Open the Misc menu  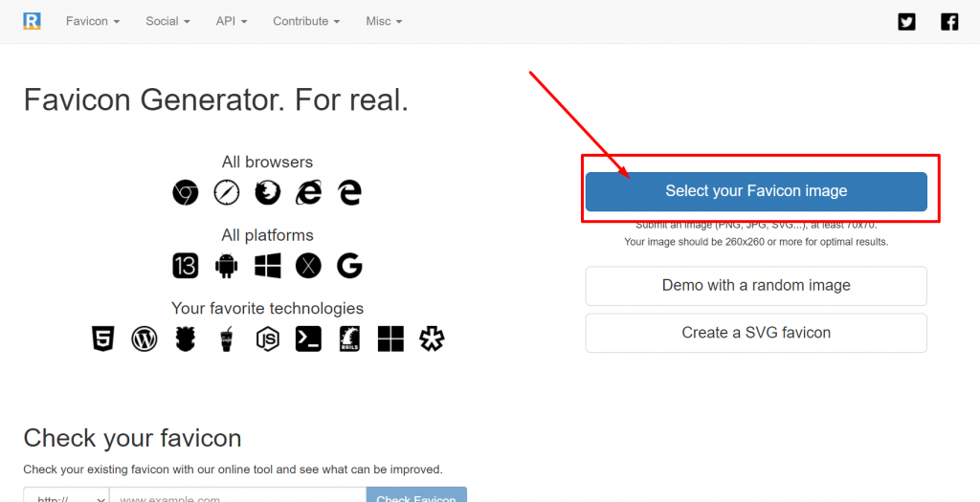click(x=384, y=21)
